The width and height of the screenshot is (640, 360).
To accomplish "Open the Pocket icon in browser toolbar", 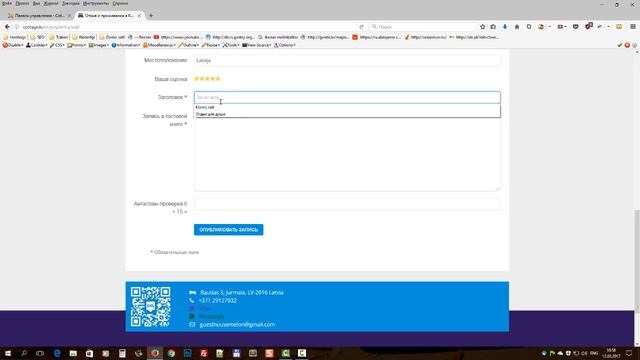I will click(576, 27).
